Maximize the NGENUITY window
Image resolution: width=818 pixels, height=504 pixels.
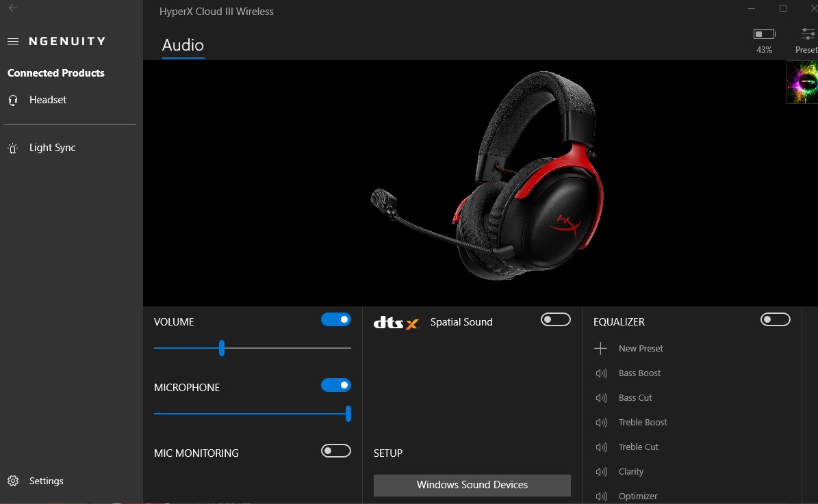click(x=783, y=8)
